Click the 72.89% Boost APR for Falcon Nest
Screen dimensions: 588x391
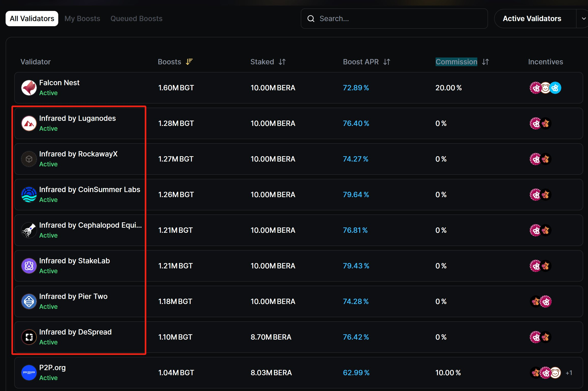[356, 88]
